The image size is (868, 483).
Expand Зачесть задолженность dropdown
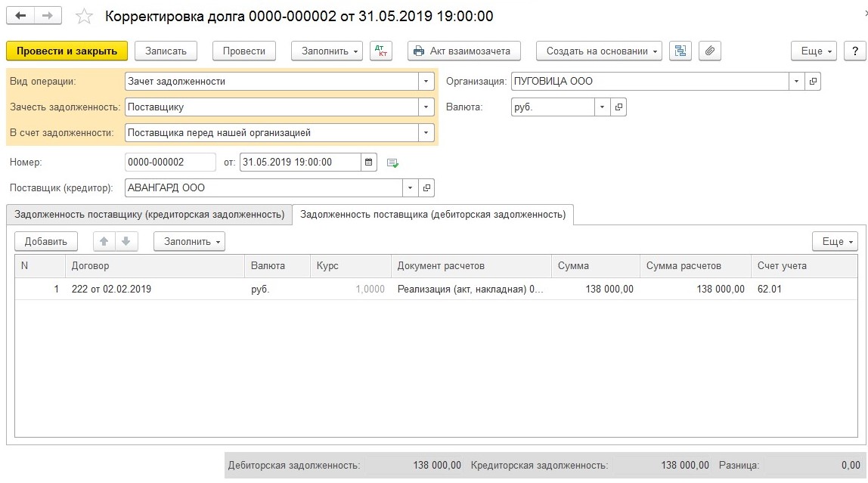pos(427,107)
